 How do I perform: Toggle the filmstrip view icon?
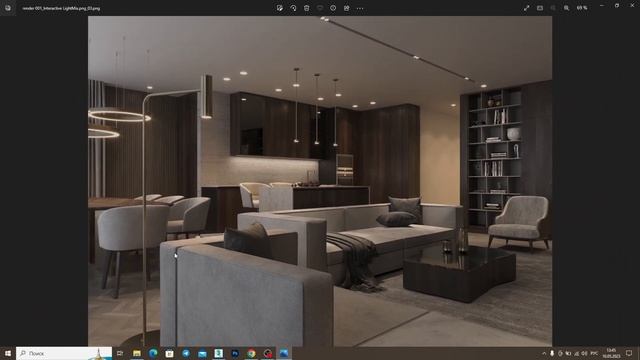point(540,8)
